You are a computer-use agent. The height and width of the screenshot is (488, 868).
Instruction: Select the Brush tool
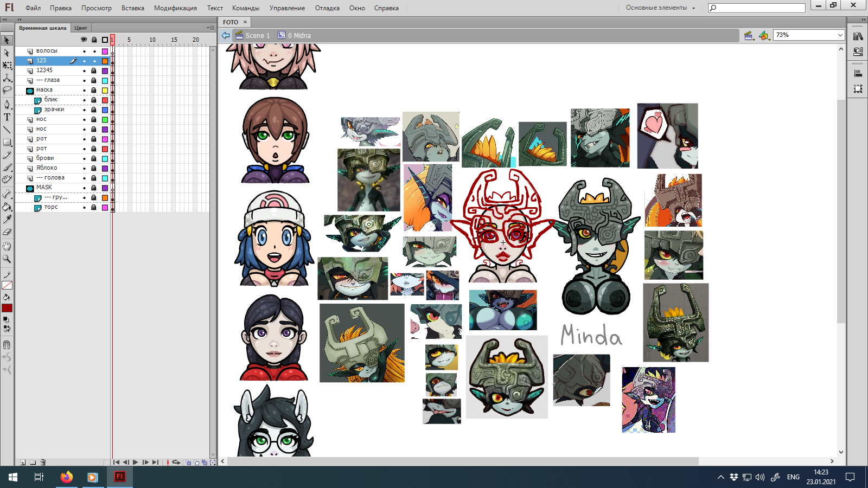tap(7, 168)
